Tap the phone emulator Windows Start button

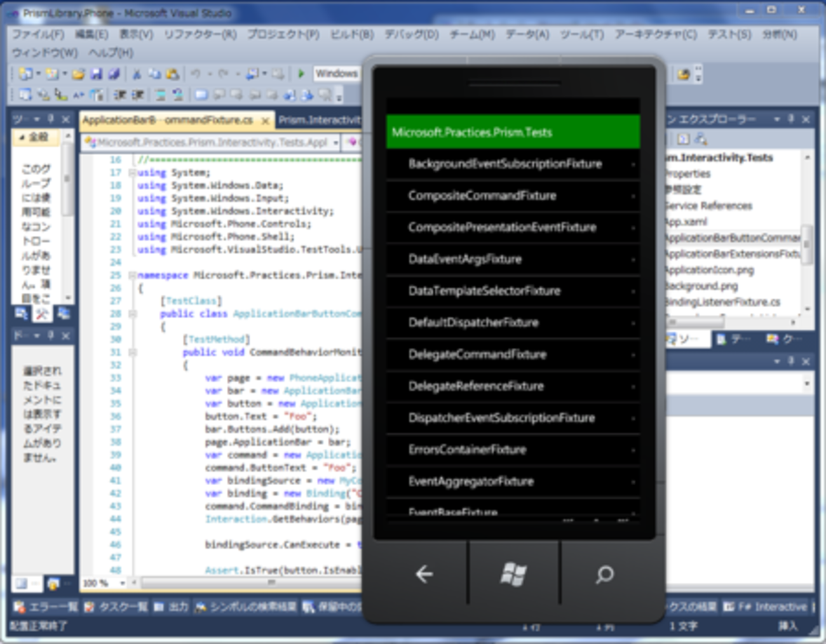[x=513, y=574]
